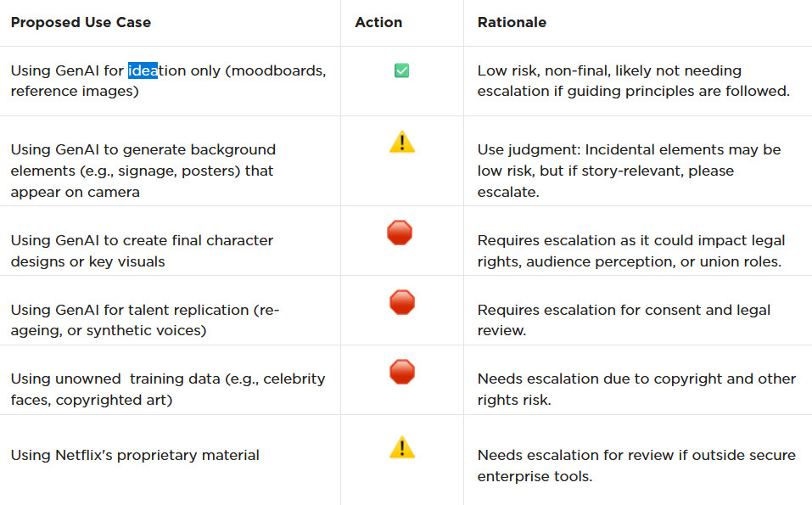Screen dimensions: 812x505
Task: Click 'Using GenAI to create final character' text
Action: pyautogui.click(x=142, y=240)
